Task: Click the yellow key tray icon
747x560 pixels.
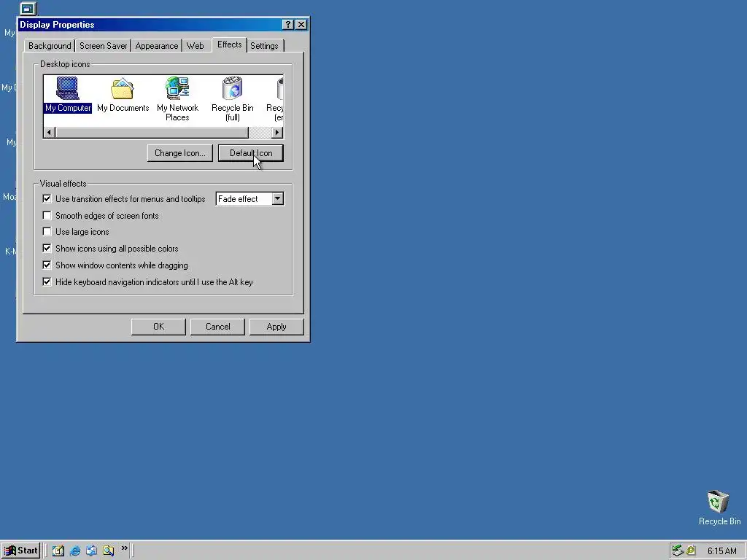Action: 691,551
